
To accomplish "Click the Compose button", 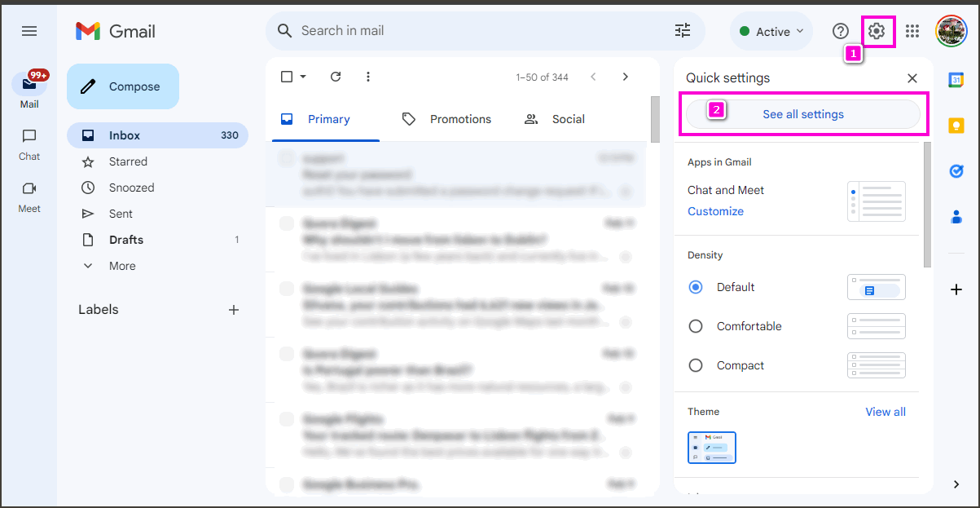I will tap(123, 86).
